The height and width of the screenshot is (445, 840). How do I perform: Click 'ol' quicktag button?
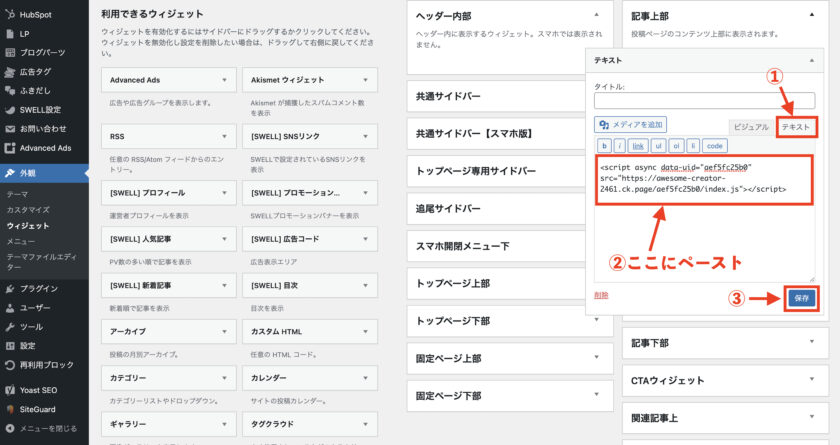[676, 146]
